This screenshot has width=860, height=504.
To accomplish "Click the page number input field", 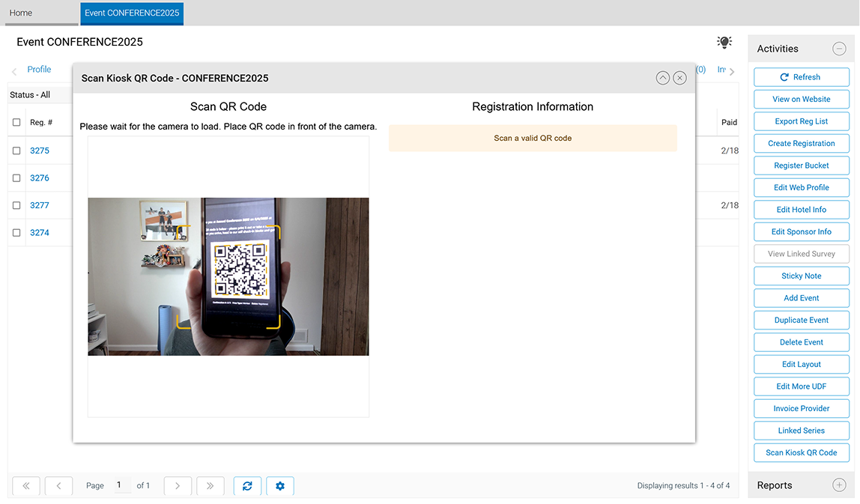I will 122,485.
